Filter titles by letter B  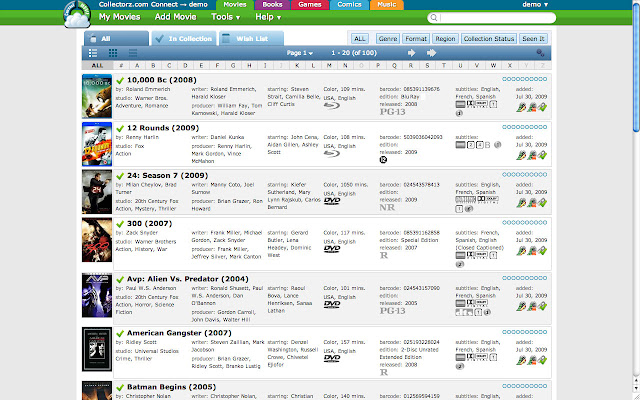tap(153, 65)
